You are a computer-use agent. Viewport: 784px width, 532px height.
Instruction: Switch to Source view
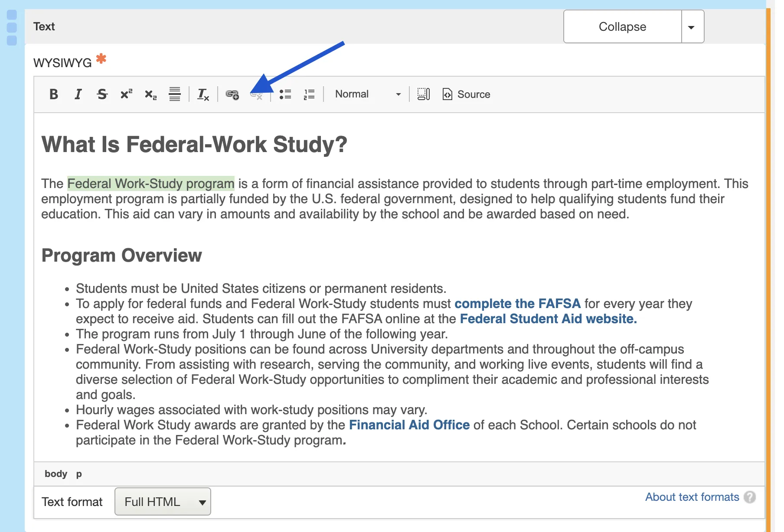tap(466, 94)
